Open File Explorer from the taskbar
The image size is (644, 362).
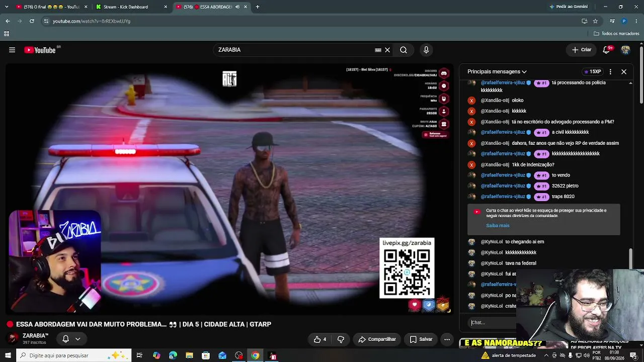pos(189,355)
